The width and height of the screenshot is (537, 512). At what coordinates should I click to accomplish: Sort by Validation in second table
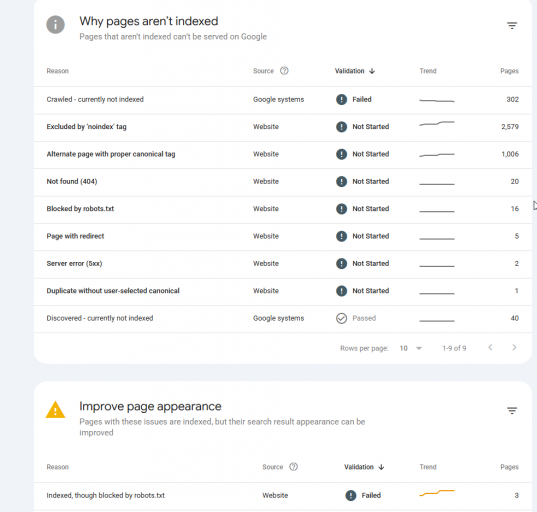364,467
